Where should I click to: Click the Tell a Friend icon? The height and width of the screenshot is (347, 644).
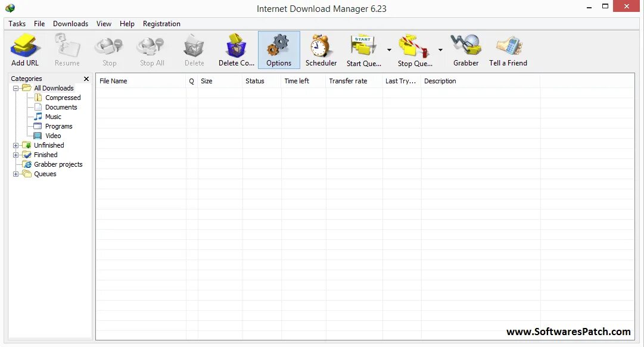click(508, 50)
